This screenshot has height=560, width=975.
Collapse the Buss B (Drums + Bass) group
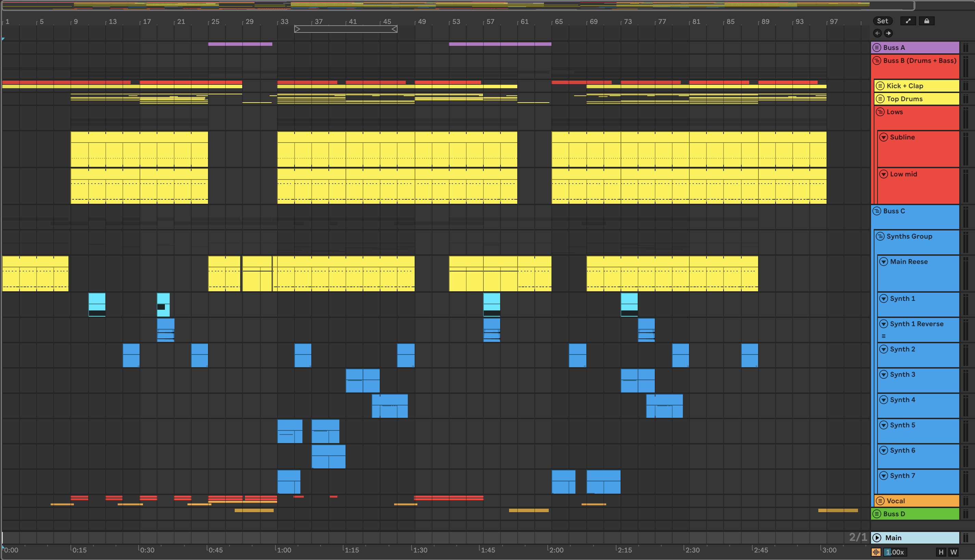pos(877,61)
